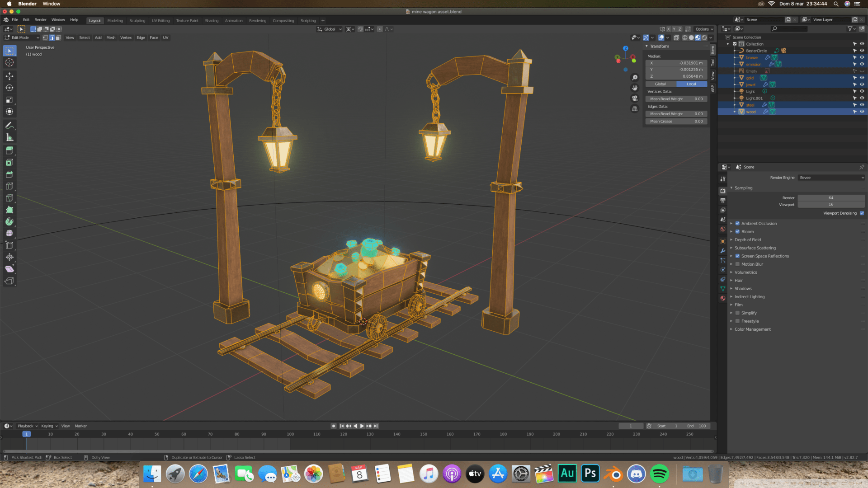Open the Options dropdown
The width and height of the screenshot is (868, 488).
tap(704, 29)
